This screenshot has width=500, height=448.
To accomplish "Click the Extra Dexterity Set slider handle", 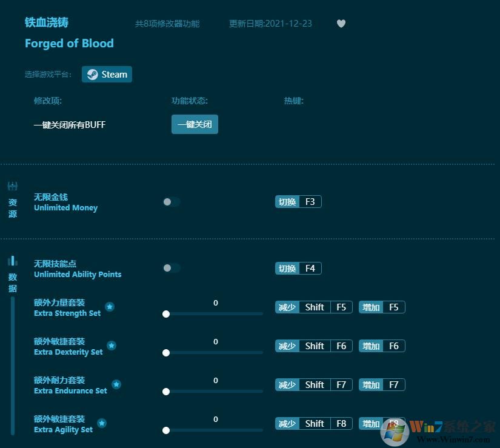I will point(166,353).
